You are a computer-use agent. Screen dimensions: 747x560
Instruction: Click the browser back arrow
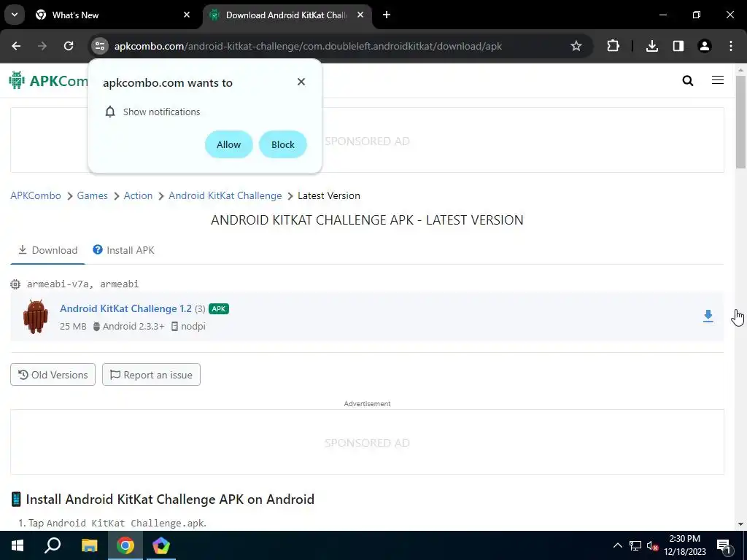16,46
